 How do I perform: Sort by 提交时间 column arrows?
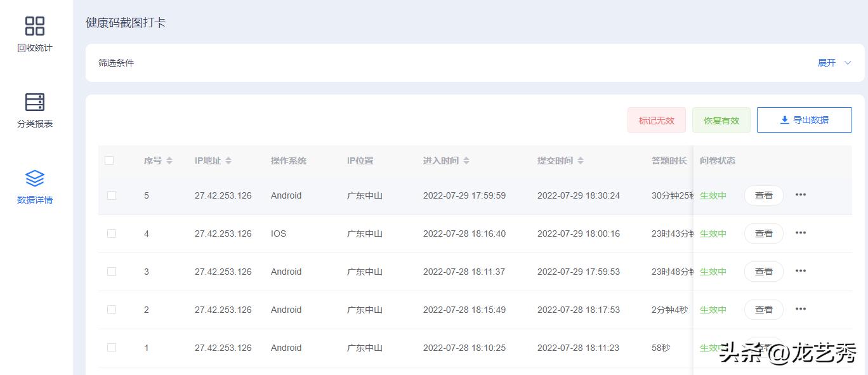(x=581, y=161)
